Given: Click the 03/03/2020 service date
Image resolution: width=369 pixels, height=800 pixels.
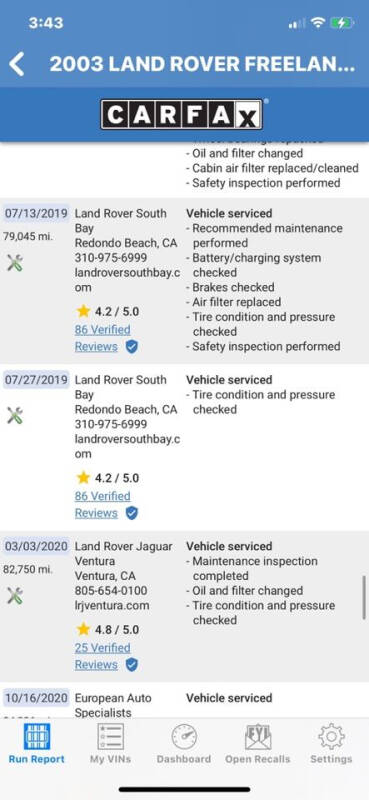Looking at the screenshot, I should 36,546.
